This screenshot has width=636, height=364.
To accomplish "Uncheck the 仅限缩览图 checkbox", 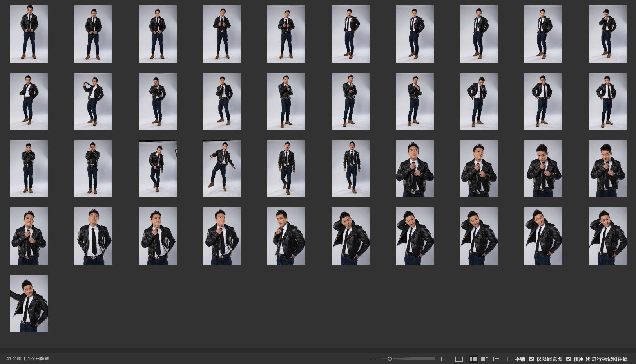I will tap(531, 359).
